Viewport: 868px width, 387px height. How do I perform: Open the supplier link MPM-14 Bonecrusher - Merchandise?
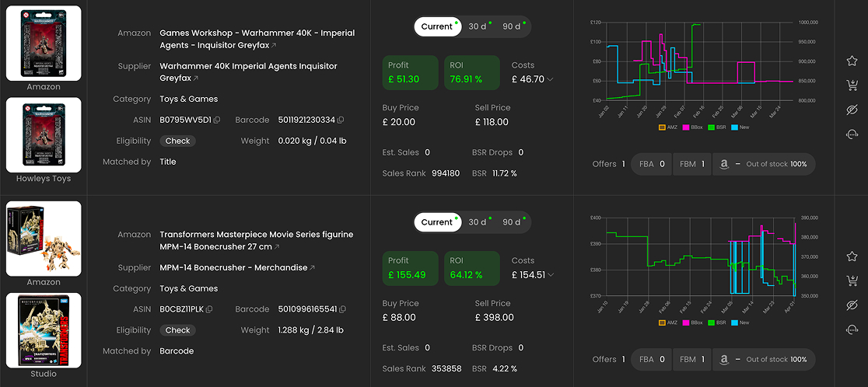(x=312, y=267)
